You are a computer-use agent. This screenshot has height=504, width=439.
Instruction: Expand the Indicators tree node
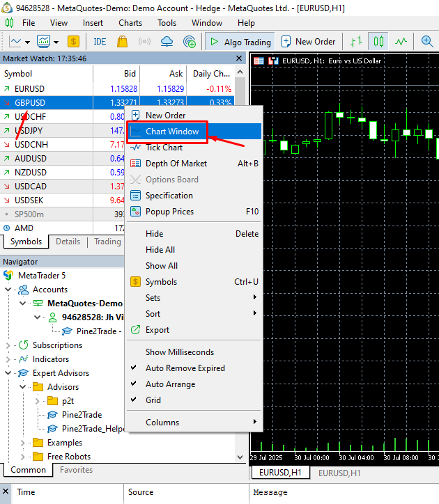(8, 359)
